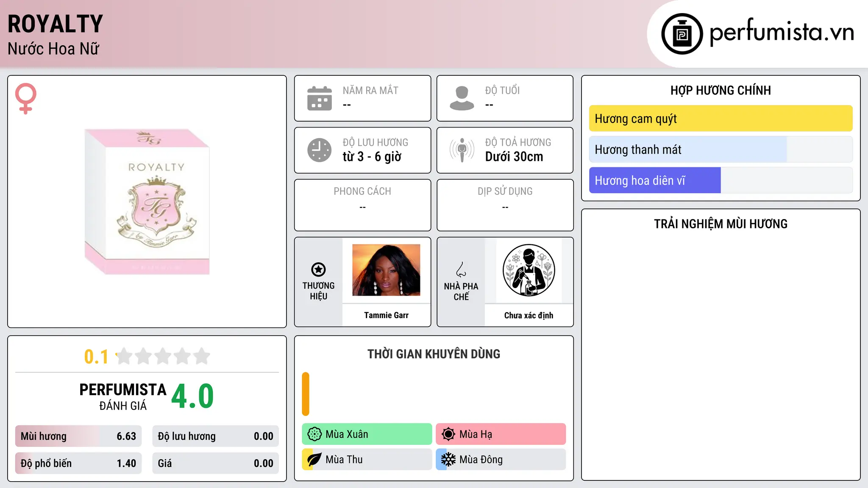Click the perfumista.vn bottle logo icon
Viewport: 868px width, 488px height.
coord(682,34)
